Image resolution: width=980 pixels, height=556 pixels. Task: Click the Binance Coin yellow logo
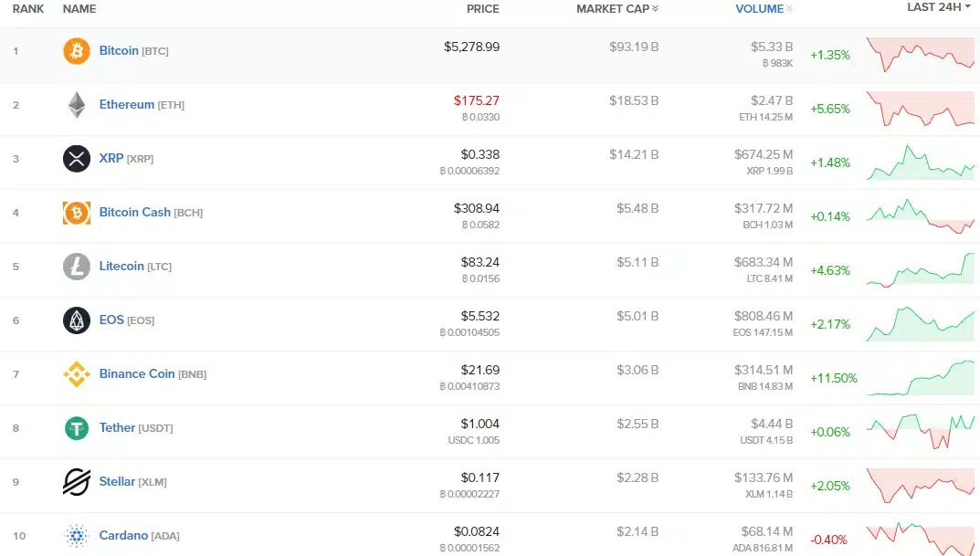tap(76, 374)
